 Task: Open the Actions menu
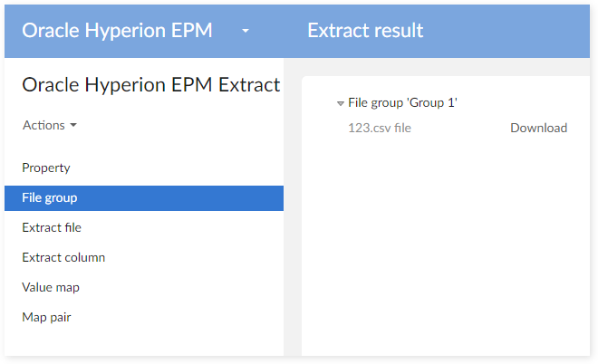(x=43, y=125)
